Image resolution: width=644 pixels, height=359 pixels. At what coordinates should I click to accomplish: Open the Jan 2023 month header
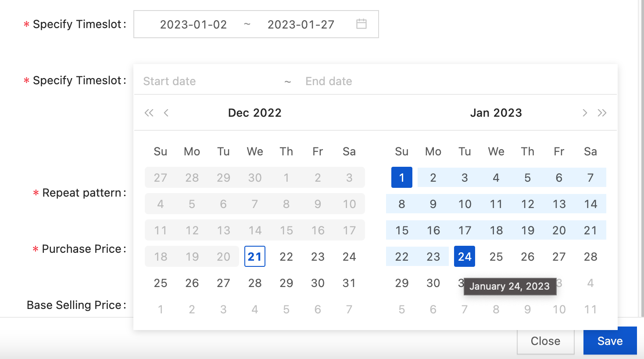pos(496,113)
